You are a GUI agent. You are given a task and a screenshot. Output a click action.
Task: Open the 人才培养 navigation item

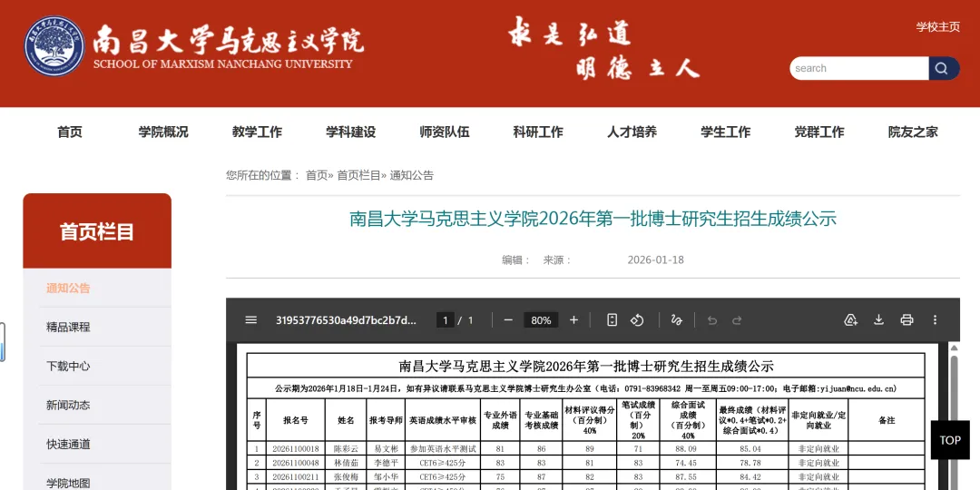coord(632,132)
